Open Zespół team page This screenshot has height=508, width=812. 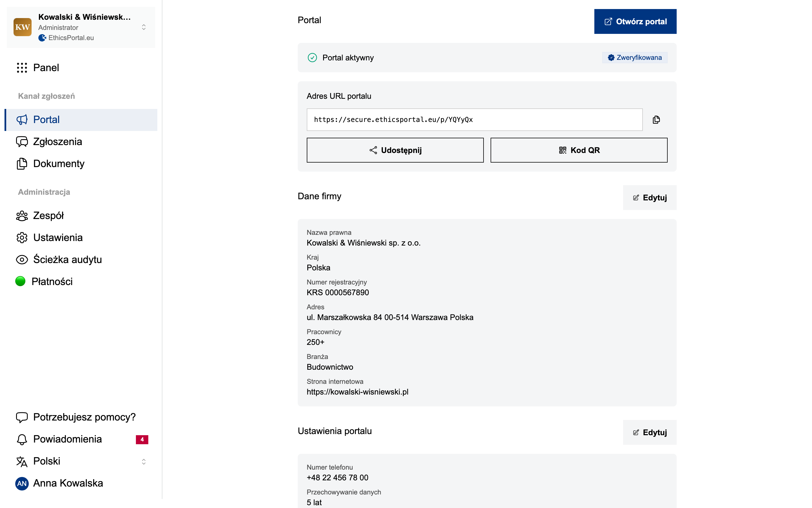pyautogui.click(x=81, y=216)
